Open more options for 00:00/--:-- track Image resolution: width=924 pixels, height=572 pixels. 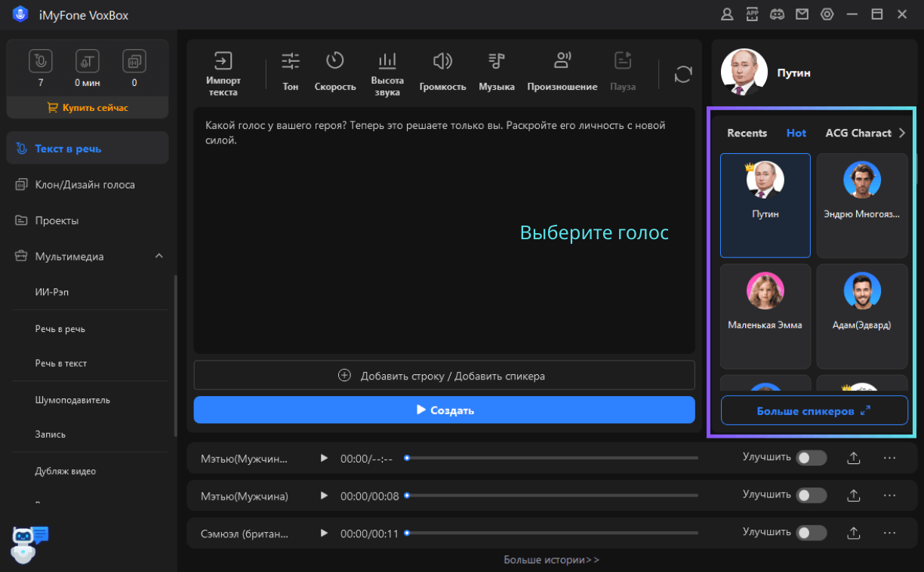pyautogui.click(x=889, y=458)
